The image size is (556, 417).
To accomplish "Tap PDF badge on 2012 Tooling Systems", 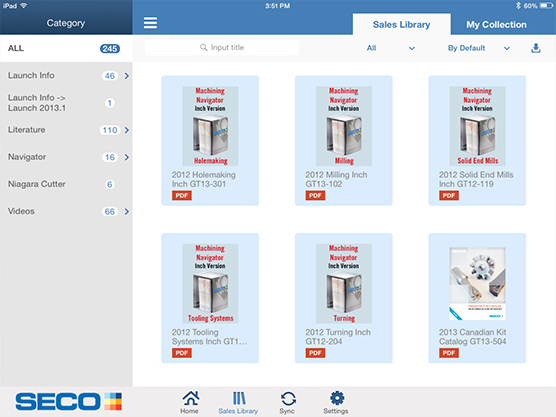I will pos(182,353).
